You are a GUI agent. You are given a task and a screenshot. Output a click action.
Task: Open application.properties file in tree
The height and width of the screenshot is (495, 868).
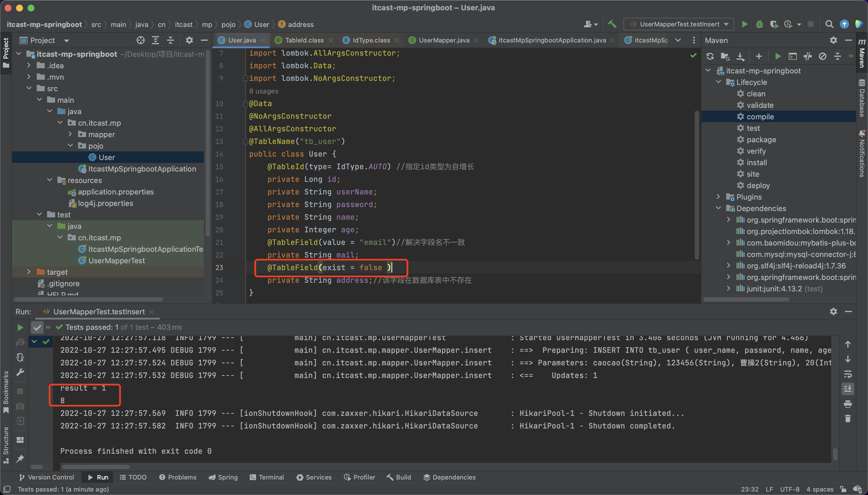point(116,192)
